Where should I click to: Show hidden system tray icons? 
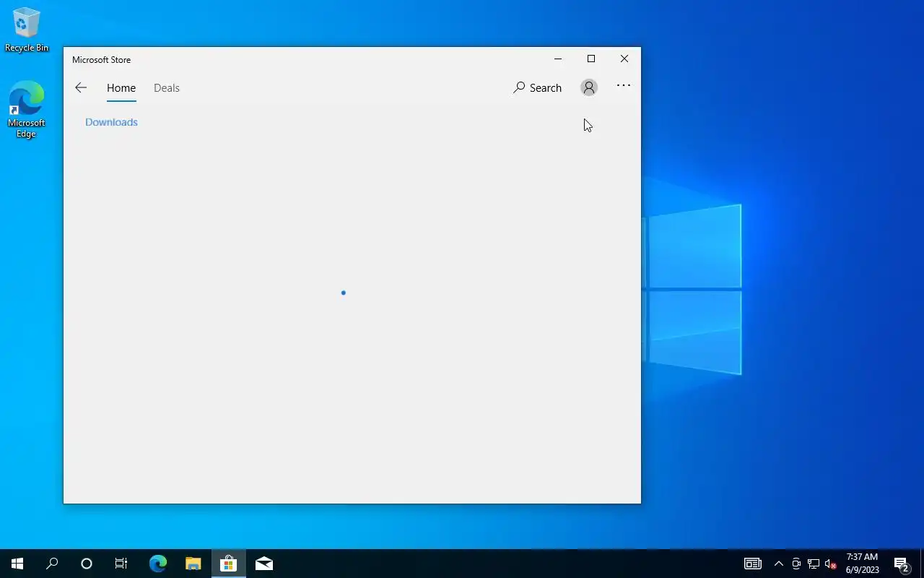tap(779, 564)
